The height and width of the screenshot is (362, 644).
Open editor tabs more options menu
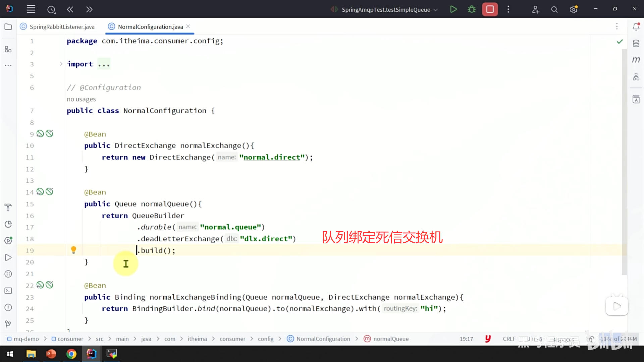616,26
